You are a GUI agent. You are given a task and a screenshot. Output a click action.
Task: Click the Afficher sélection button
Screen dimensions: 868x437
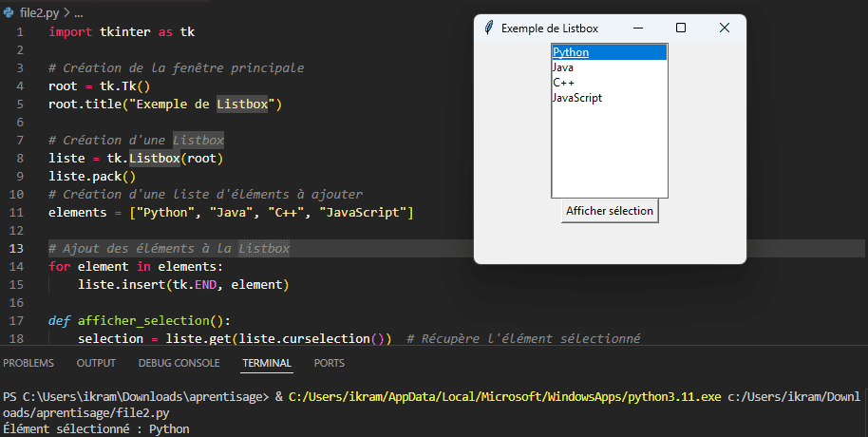610,211
